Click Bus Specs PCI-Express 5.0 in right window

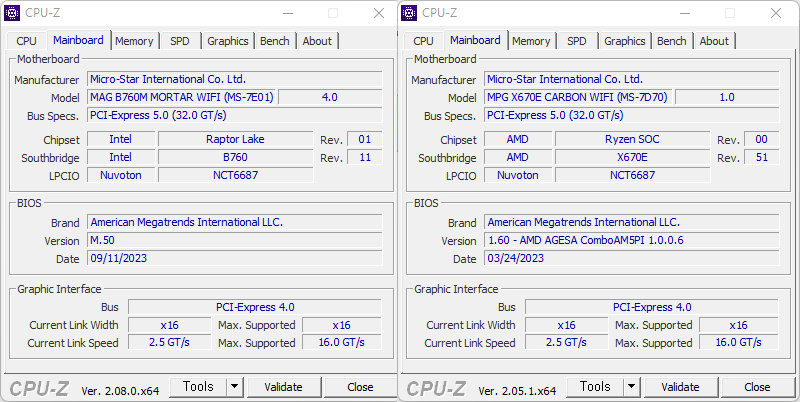[x=632, y=115]
